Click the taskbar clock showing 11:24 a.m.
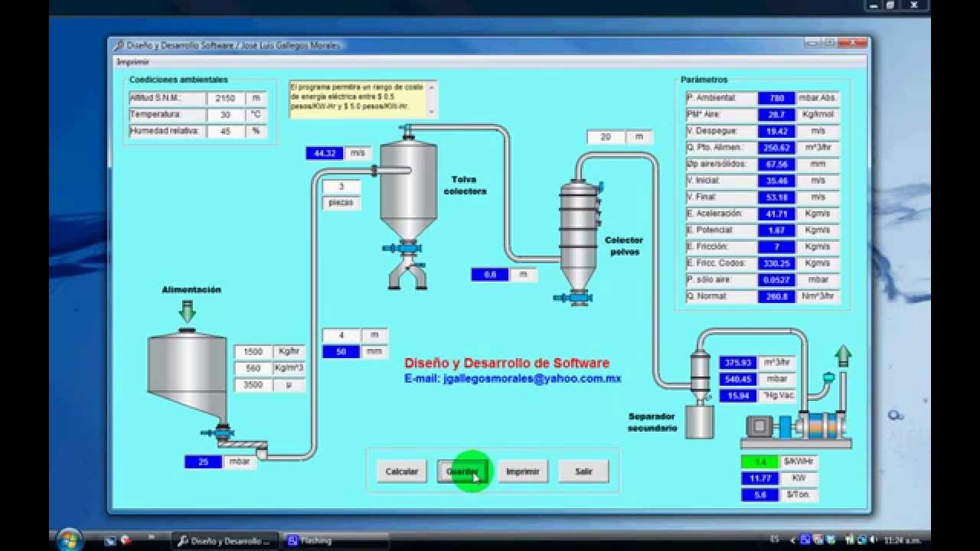The height and width of the screenshot is (551, 980). (902, 540)
